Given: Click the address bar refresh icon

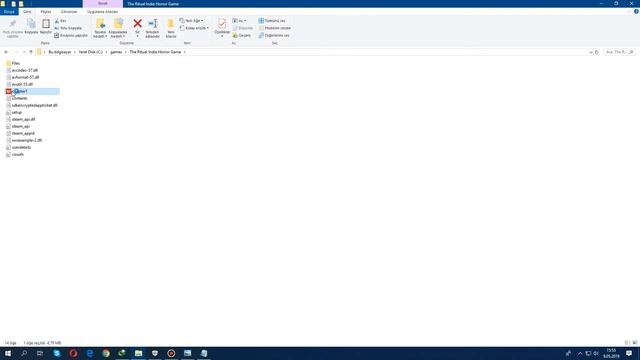Looking at the screenshot, I should click(597, 52).
